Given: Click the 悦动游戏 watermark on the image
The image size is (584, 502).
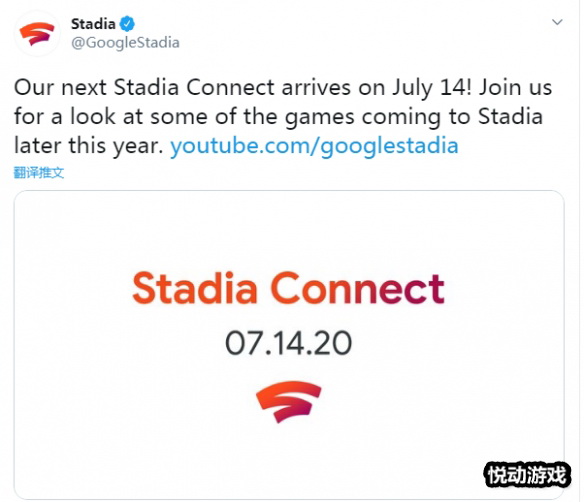Looking at the screenshot, I should coord(527,475).
